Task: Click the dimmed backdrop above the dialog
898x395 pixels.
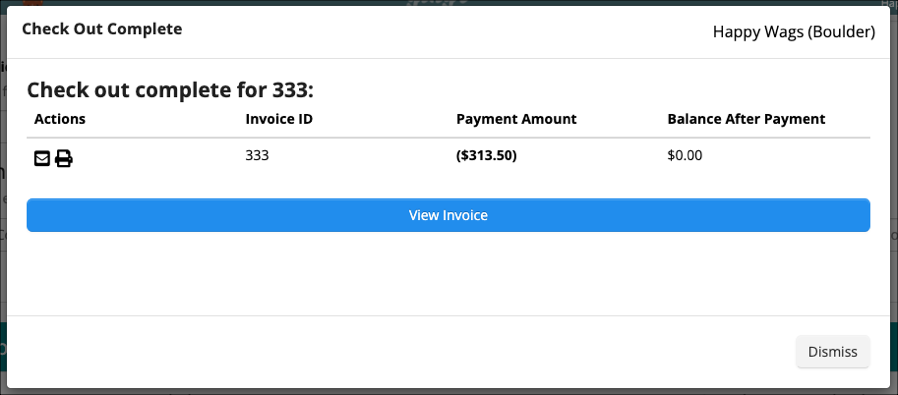Action: click(x=229, y=3)
